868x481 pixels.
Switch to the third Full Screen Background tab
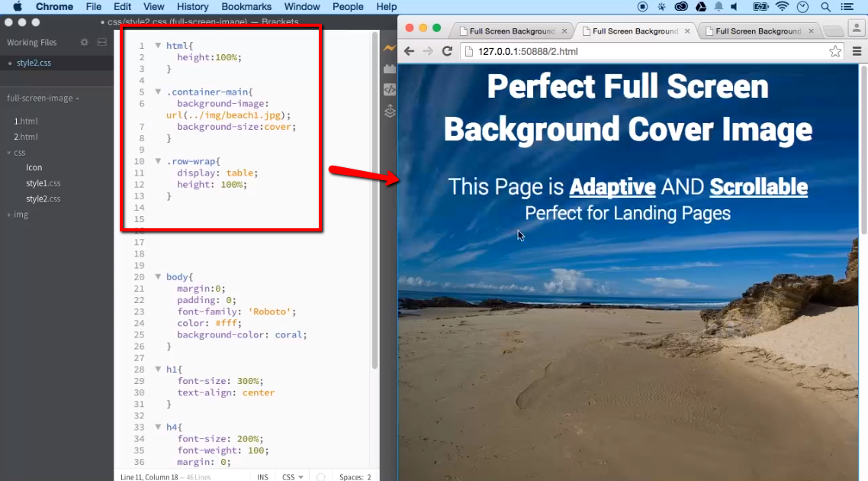(758, 31)
